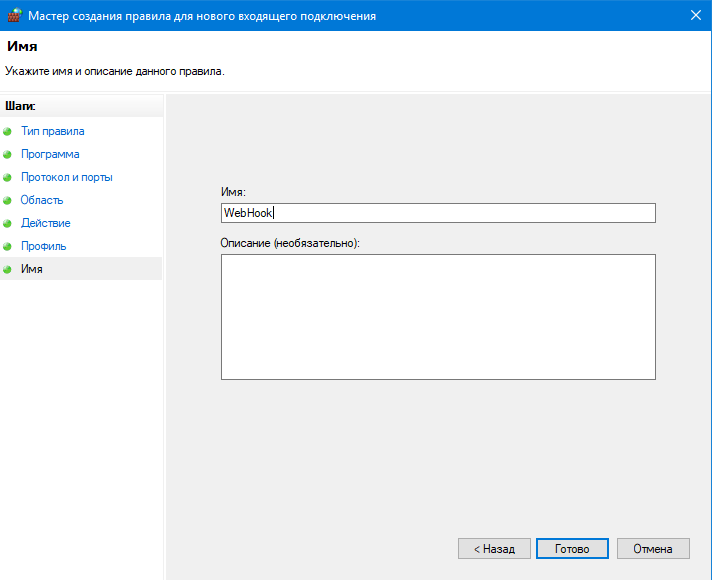Image resolution: width=712 pixels, height=580 pixels.
Task: Focus the name field containing WebHook
Action: (x=438, y=213)
